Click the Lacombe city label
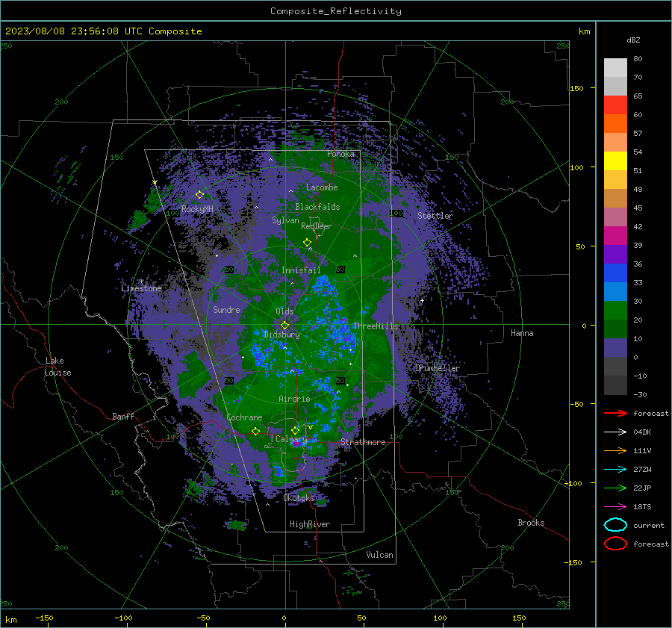Screen dimensions: 672x628 click(x=322, y=187)
